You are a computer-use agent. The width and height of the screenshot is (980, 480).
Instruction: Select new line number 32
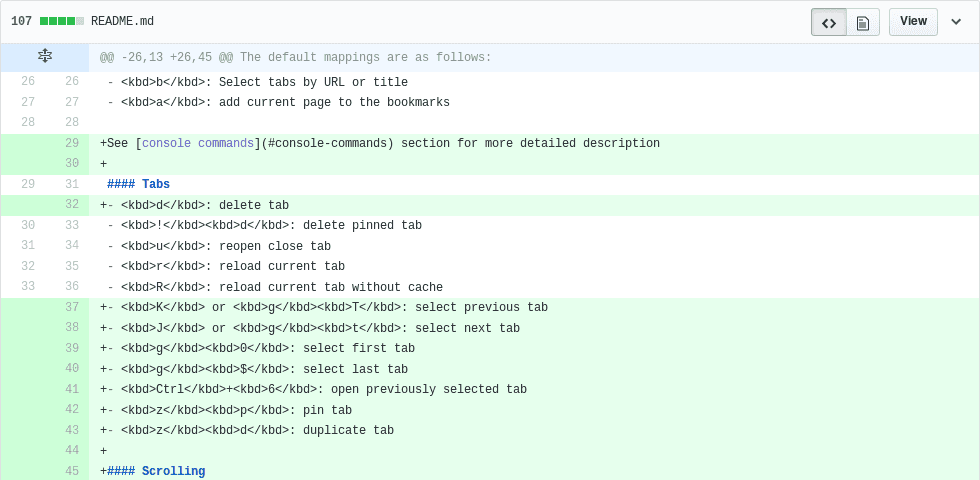tap(72, 204)
